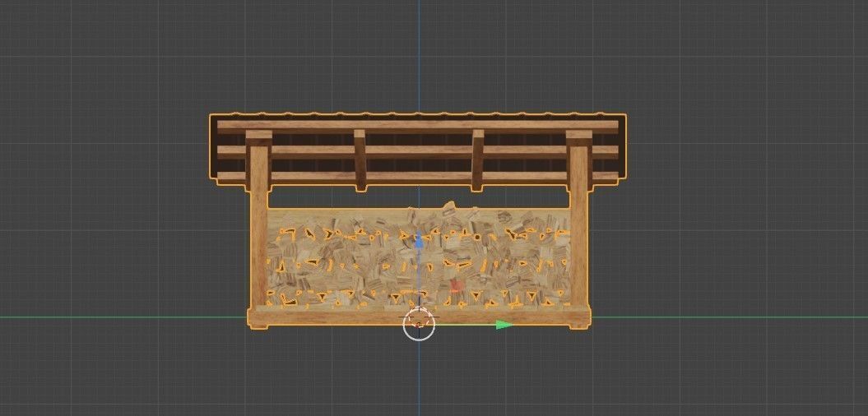Viewport: 868px width, 416px height.
Task: Click the red plane handle of the gizmo
Action: (455, 286)
